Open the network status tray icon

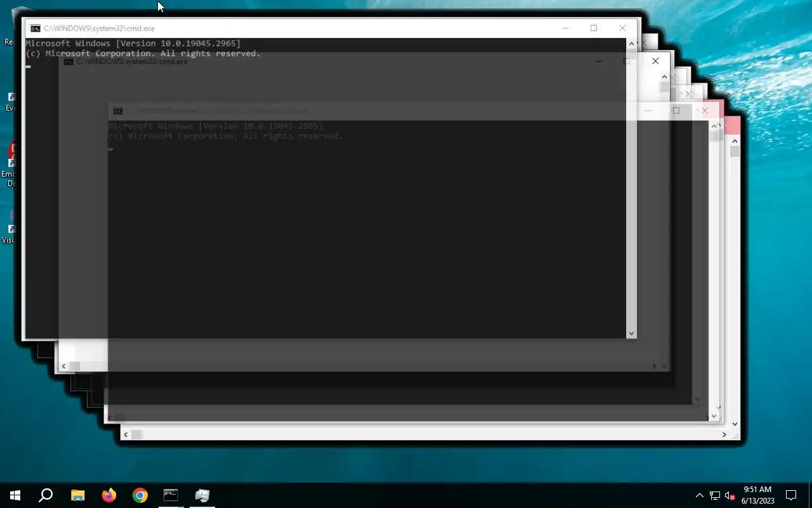coord(715,495)
